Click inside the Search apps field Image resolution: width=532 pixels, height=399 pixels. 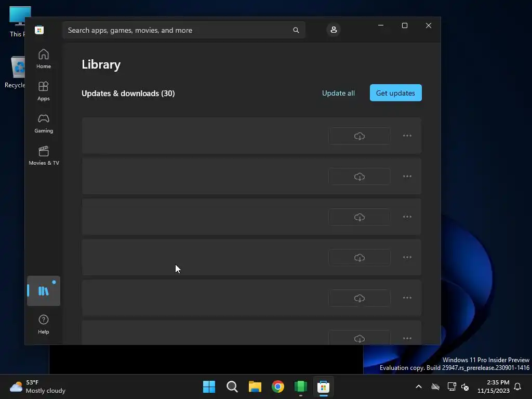(183, 30)
